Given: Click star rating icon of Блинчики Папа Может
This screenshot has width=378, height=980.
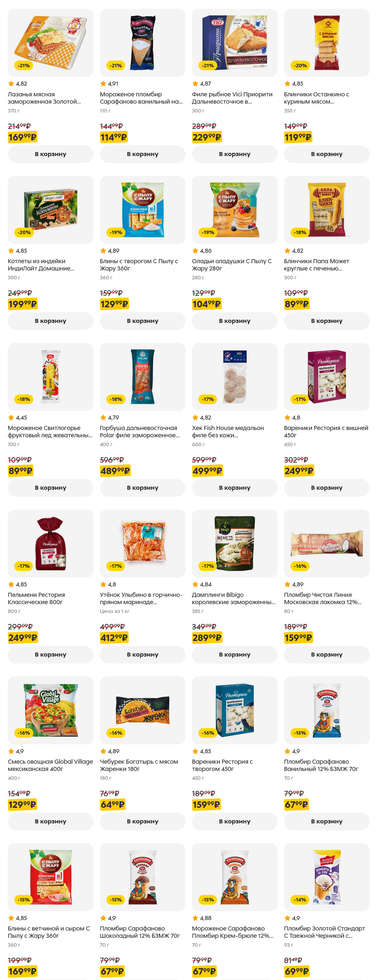Looking at the screenshot, I should coord(287,251).
